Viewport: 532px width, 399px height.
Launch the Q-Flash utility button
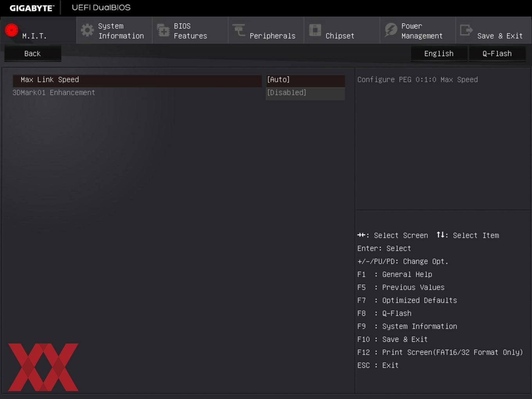tap(497, 54)
